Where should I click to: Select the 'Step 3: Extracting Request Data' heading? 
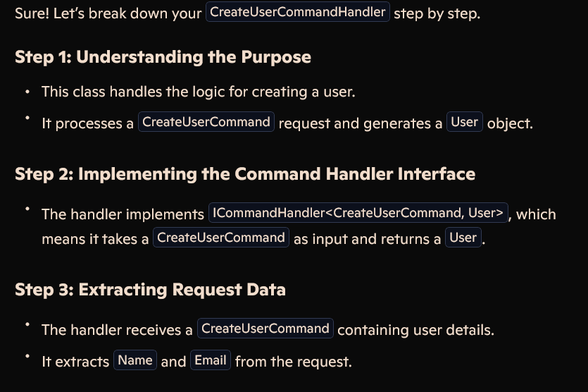coord(151,290)
